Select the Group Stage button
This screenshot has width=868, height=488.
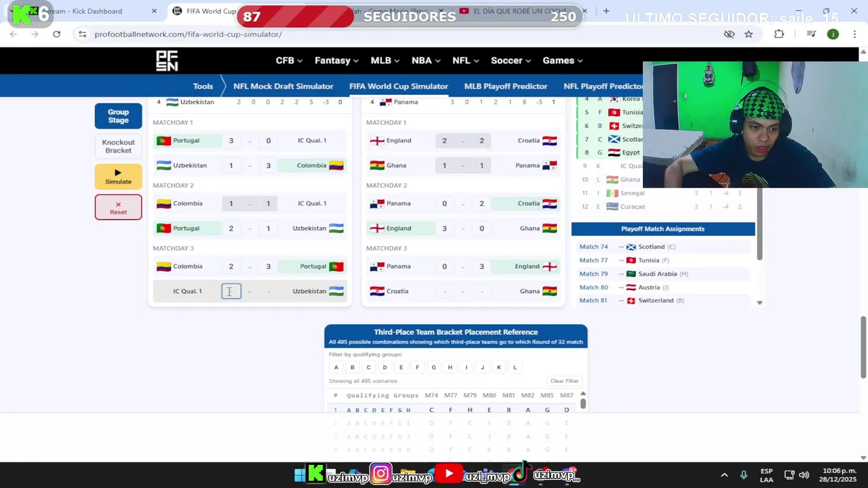pyautogui.click(x=118, y=116)
